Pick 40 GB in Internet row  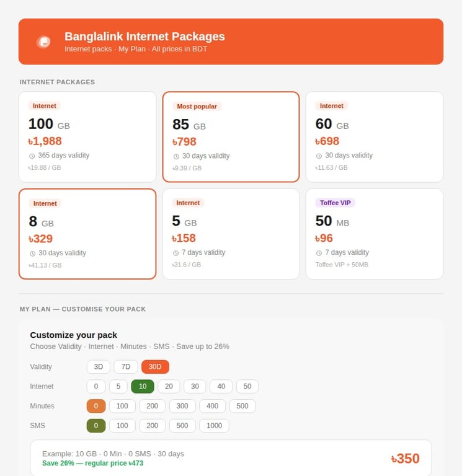221,387
